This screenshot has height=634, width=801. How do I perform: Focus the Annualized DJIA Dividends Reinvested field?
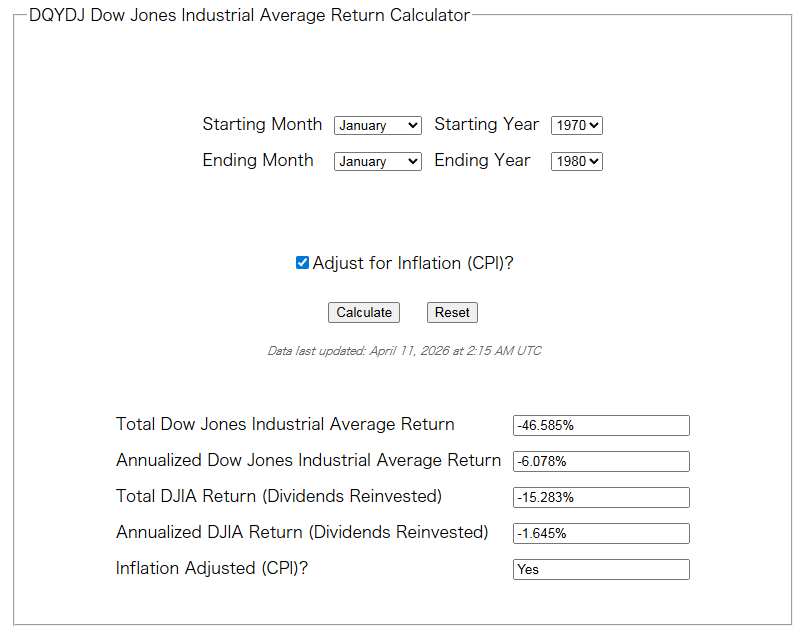point(600,533)
